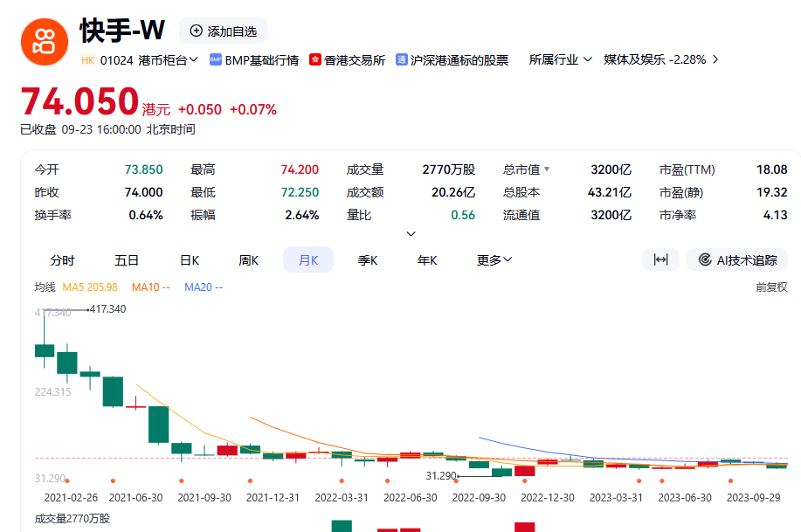Image resolution: width=801 pixels, height=532 pixels.
Task: Click the +0.07% change percentage
Action: (252, 109)
